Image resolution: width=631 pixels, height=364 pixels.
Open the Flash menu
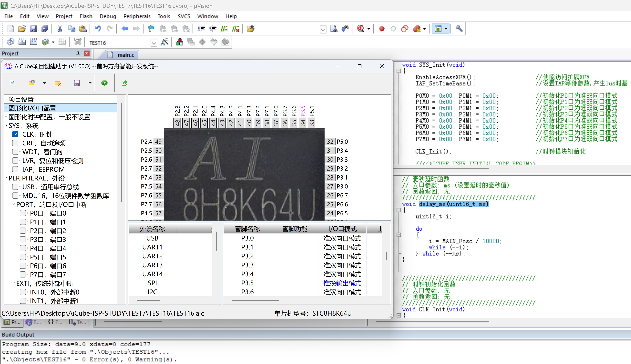(x=86, y=16)
